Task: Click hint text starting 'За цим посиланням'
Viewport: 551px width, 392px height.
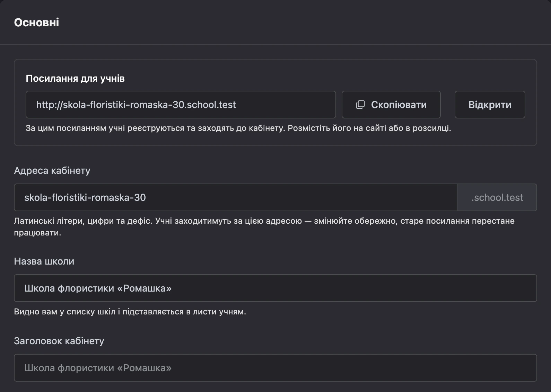Action: (x=238, y=128)
